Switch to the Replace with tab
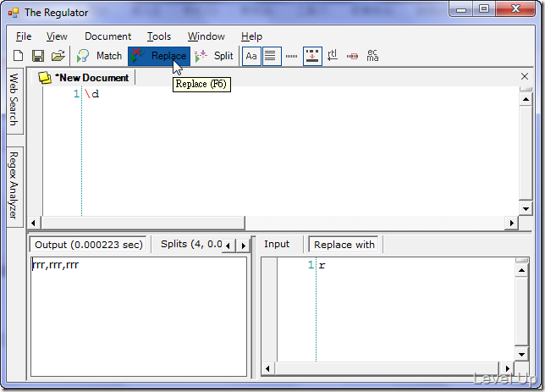The width and height of the screenshot is (545, 392). click(344, 245)
